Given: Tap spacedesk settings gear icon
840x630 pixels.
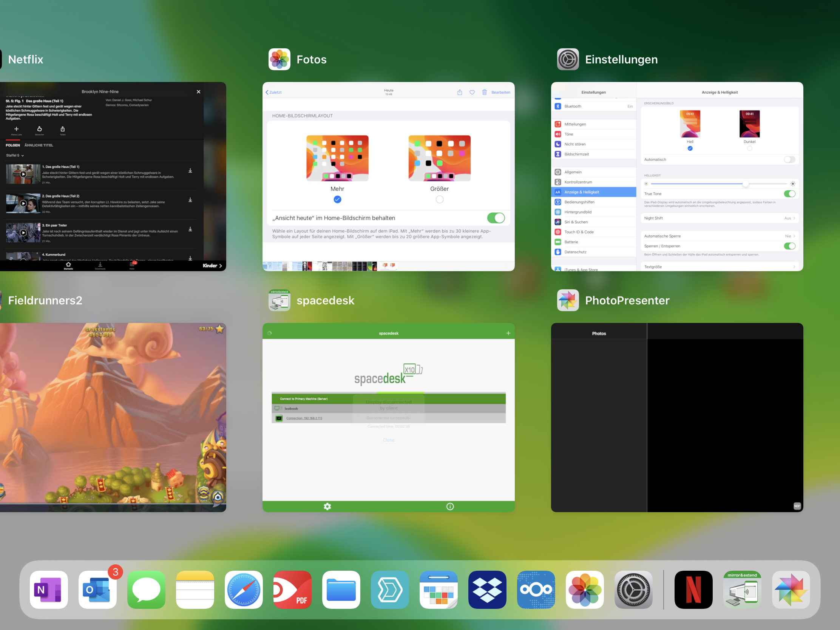Looking at the screenshot, I should point(327,506).
